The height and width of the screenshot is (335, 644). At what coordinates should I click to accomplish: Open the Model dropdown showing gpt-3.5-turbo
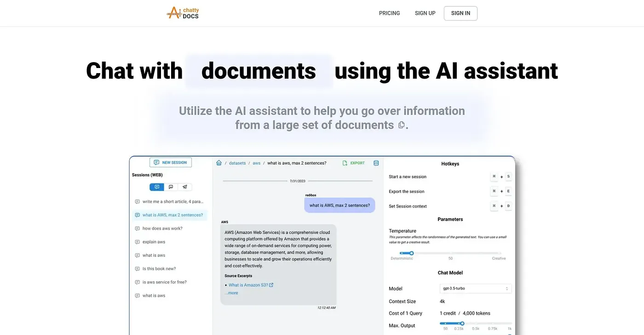point(476,289)
